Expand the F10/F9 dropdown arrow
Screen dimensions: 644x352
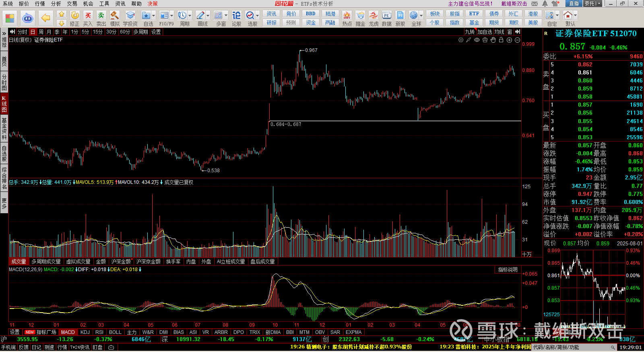click(x=171, y=16)
